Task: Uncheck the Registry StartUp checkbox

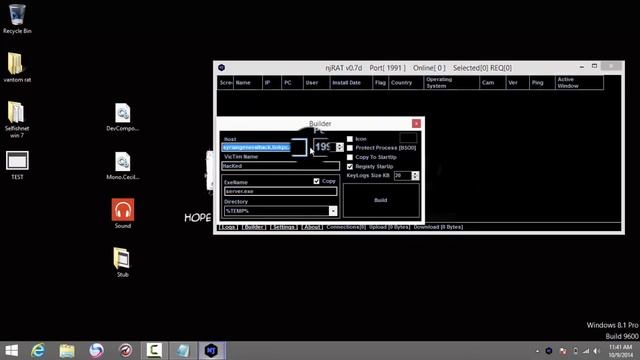Action: pyautogui.click(x=350, y=167)
